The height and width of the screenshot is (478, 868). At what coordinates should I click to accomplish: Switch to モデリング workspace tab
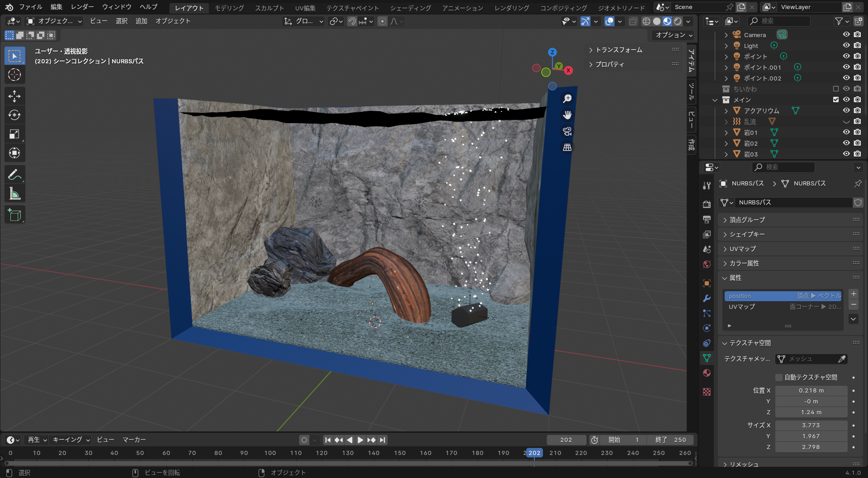(229, 8)
